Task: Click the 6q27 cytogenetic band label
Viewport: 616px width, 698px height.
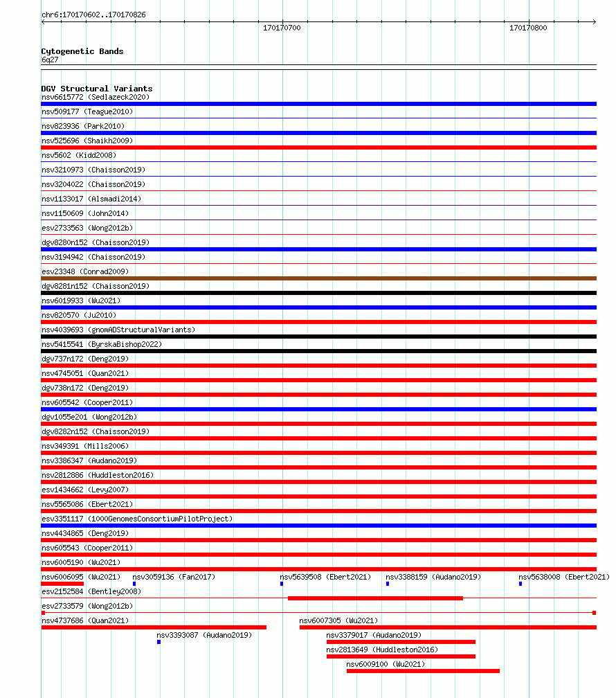Action: pos(50,60)
